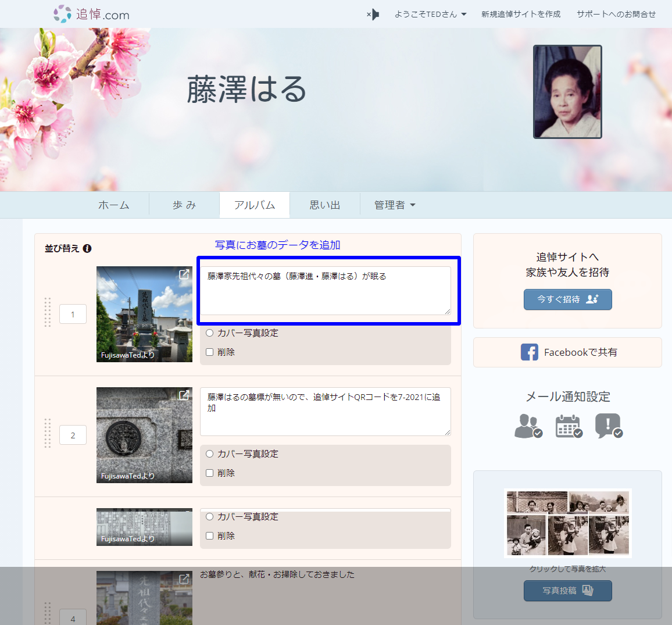Toggle the muted speaker icon in header
This screenshot has height=625, width=672.
(x=373, y=14)
